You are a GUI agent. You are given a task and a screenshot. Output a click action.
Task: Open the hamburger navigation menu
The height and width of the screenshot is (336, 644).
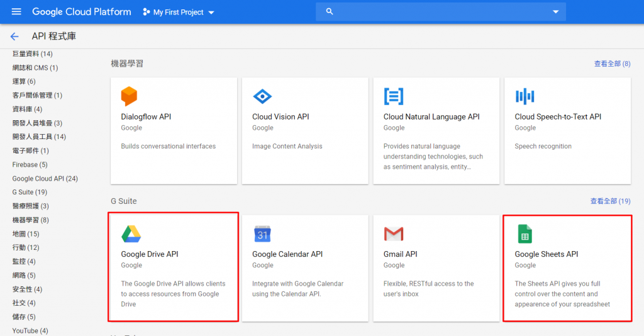click(x=16, y=11)
